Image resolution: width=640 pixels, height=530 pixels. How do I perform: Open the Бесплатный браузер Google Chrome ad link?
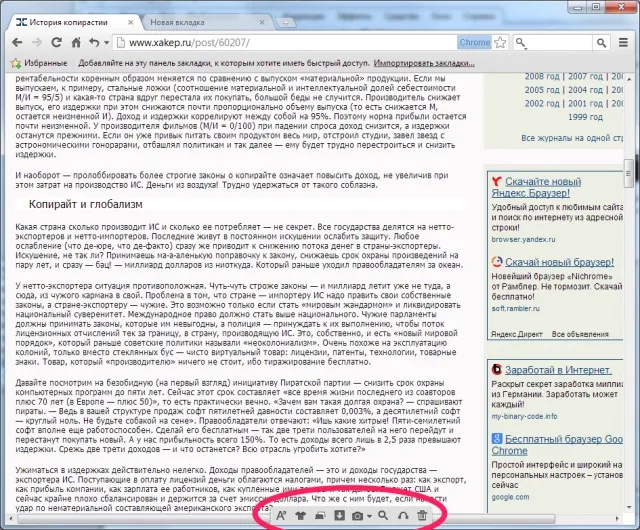557,445
